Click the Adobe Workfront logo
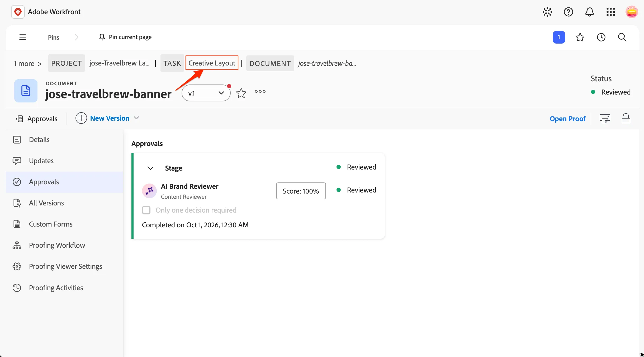644x357 pixels. (18, 12)
